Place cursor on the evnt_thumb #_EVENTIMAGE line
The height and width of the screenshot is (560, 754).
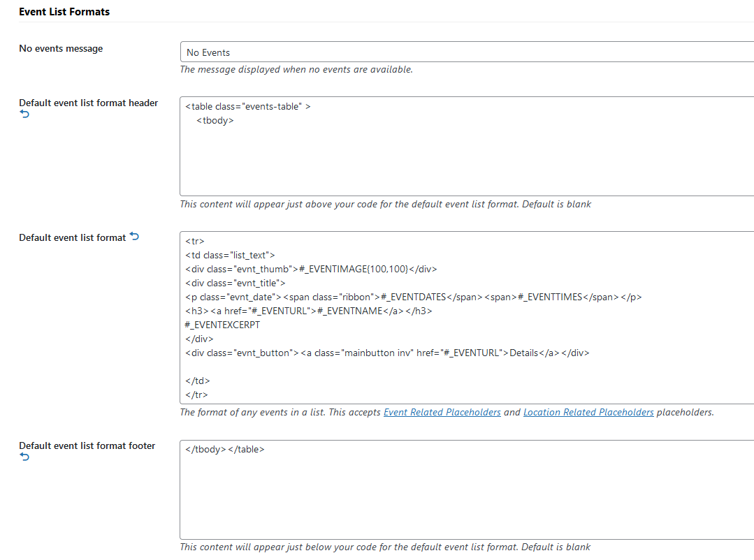[311, 269]
